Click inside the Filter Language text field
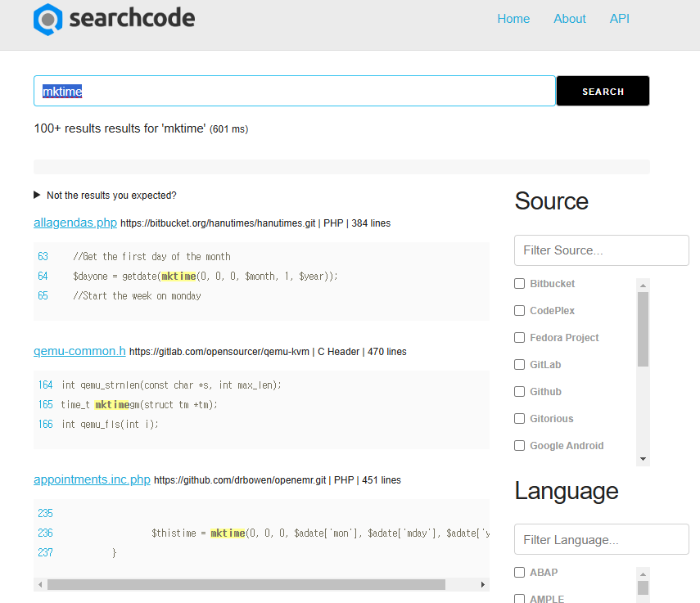The height and width of the screenshot is (603, 700). (601, 539)
